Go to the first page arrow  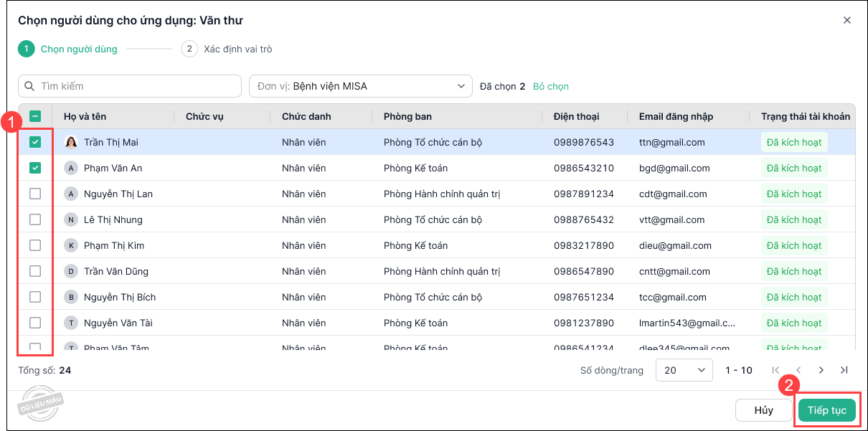[x=775, y=370]
